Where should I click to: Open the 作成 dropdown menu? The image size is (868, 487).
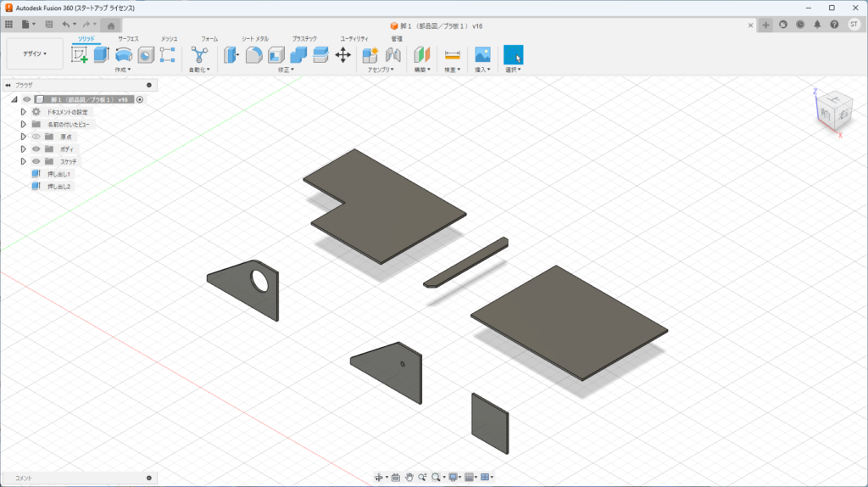pos(123,70)
